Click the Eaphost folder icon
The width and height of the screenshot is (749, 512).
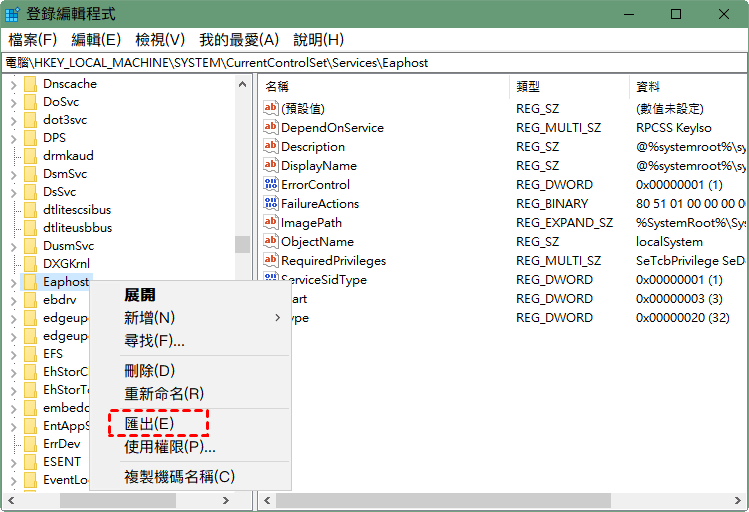click(30, 282)
